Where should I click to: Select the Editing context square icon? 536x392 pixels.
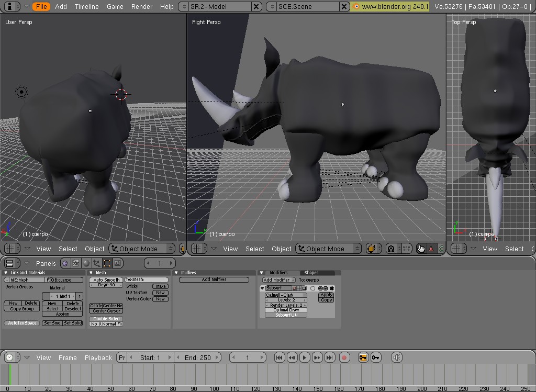point(107,263)
